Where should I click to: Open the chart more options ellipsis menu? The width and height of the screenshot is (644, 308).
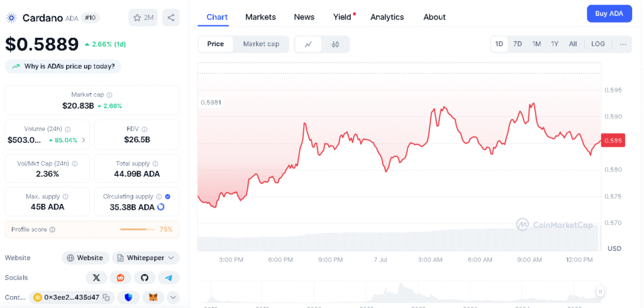623,45
